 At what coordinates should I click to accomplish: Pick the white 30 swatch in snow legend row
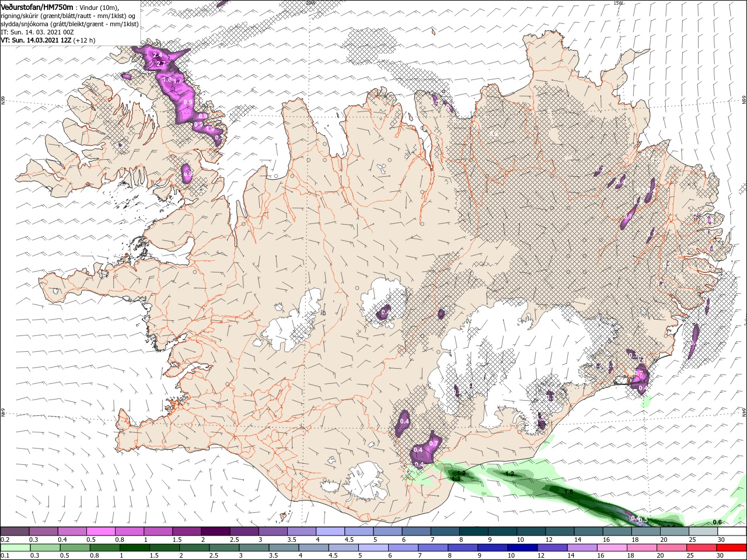[x=731, y=531]
